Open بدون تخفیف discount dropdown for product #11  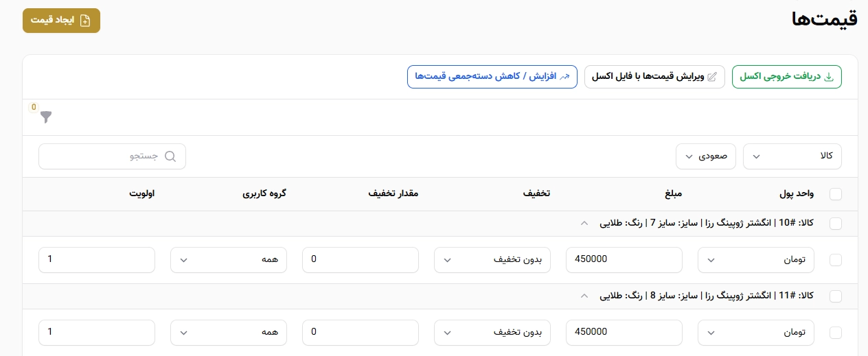click(492, 333)
